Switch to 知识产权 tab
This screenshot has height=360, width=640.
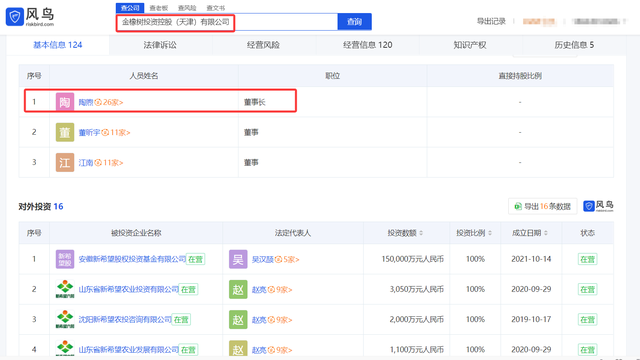470,45
